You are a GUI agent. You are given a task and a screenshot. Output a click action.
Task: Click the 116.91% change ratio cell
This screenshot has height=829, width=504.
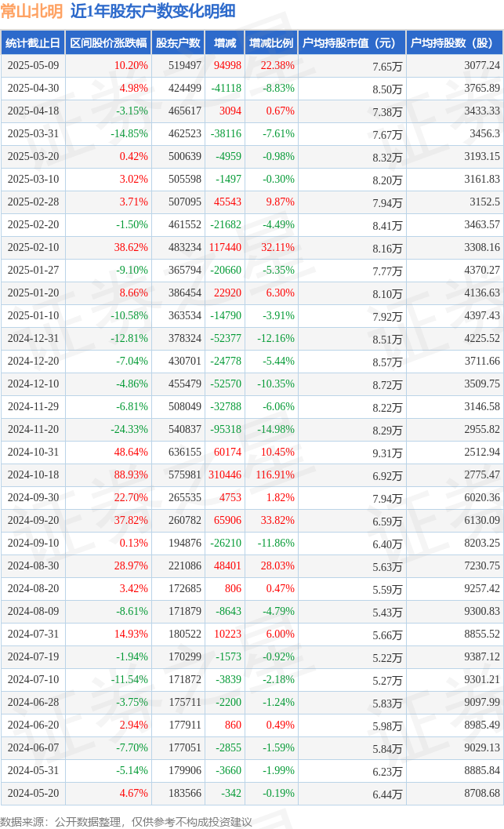click(x=275, y=474)
